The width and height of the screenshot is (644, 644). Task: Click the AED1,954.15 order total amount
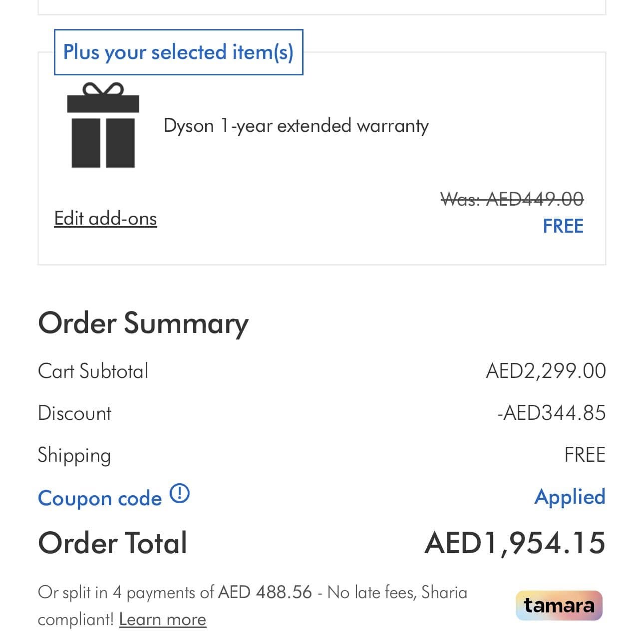(x=515, y=543)
